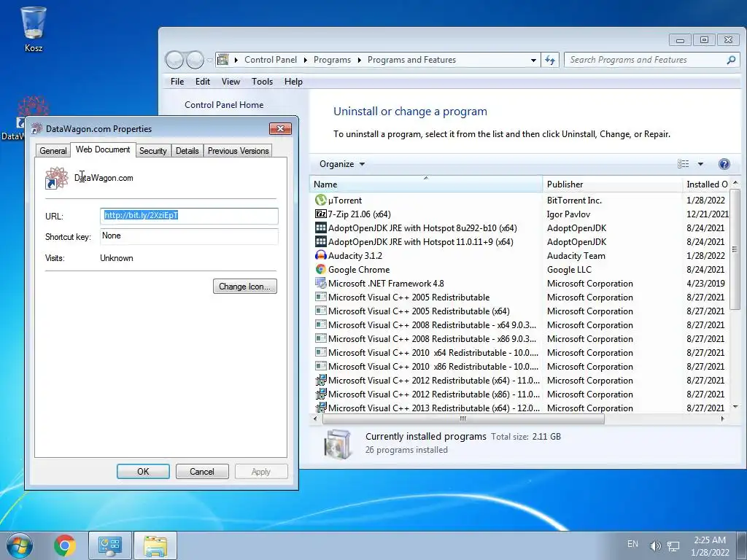Screen dimensions: 747x560
Task: Go to Control Panel Home link
Action: (x=224, y=105)
